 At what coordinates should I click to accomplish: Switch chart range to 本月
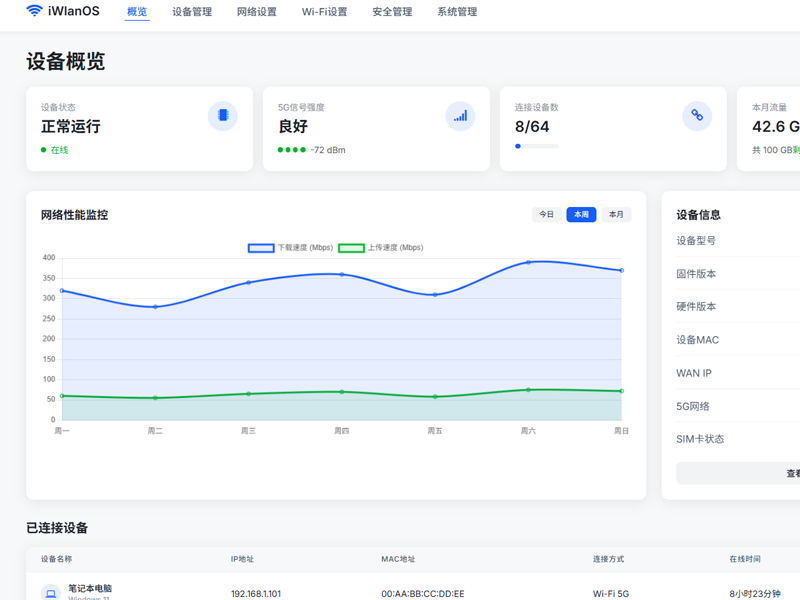[x=616, y=214]
